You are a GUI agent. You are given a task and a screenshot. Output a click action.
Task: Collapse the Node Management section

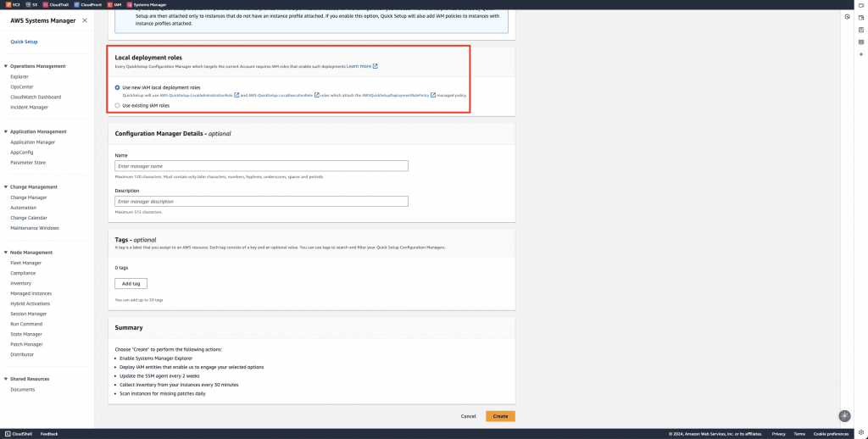coord(6,253)
